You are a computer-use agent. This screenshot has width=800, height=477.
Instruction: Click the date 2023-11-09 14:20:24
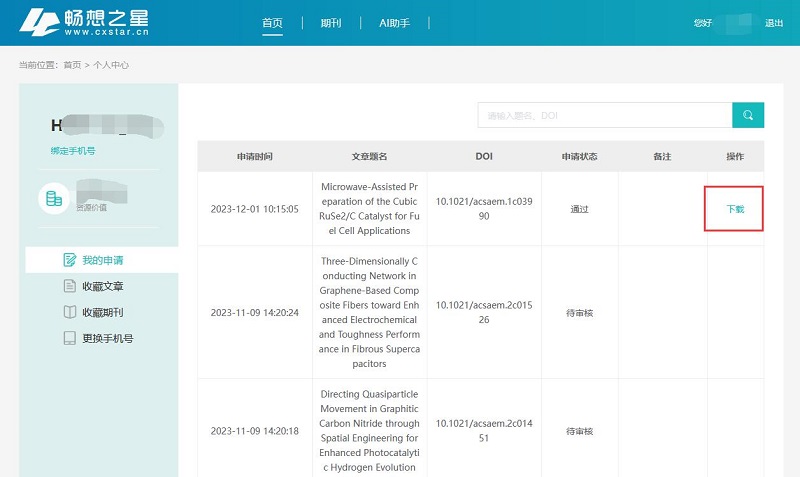coord(255,312)
